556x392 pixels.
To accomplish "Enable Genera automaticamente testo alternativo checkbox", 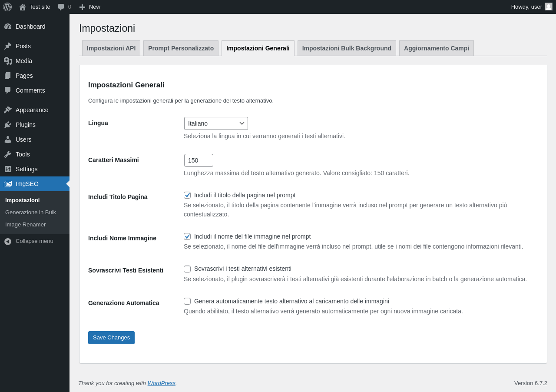I will 187,301.
